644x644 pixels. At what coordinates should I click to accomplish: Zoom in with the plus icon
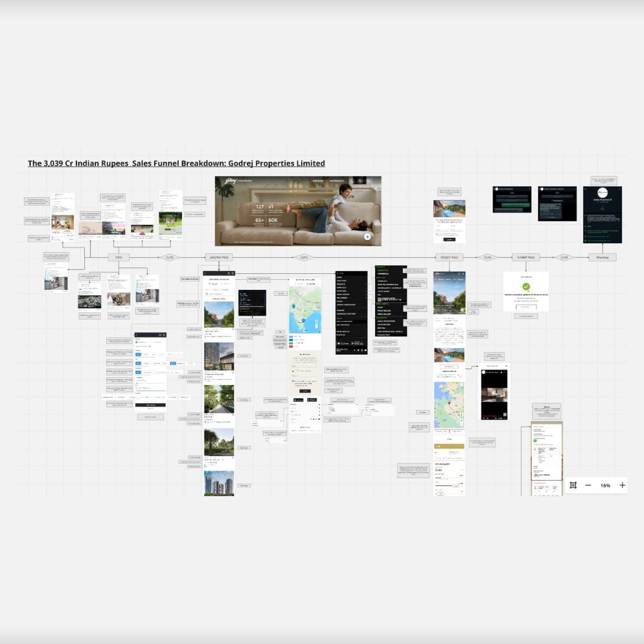tap(623, 485)
